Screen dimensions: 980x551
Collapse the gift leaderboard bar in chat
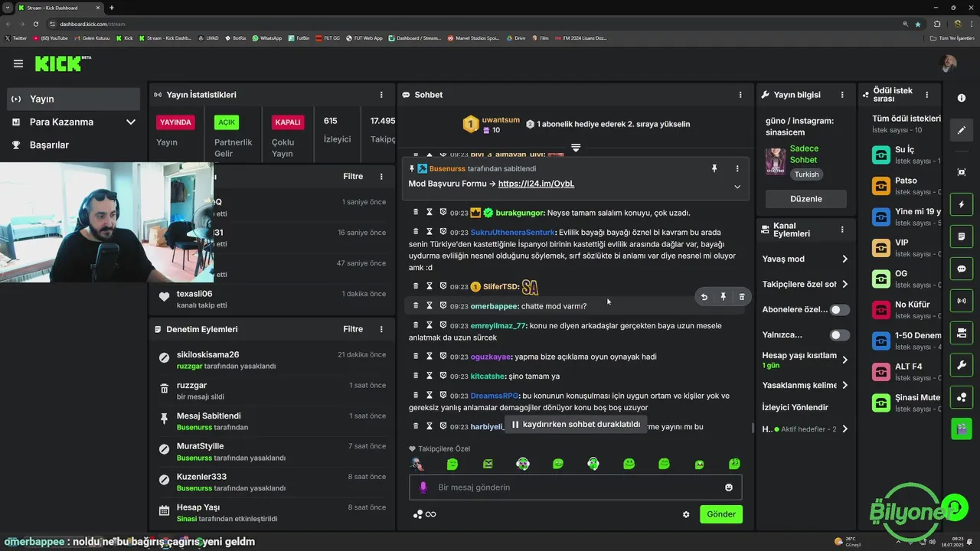576,147
